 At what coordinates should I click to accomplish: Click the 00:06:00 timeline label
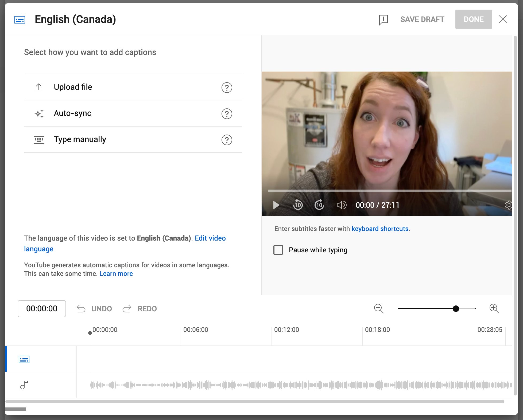196,330
